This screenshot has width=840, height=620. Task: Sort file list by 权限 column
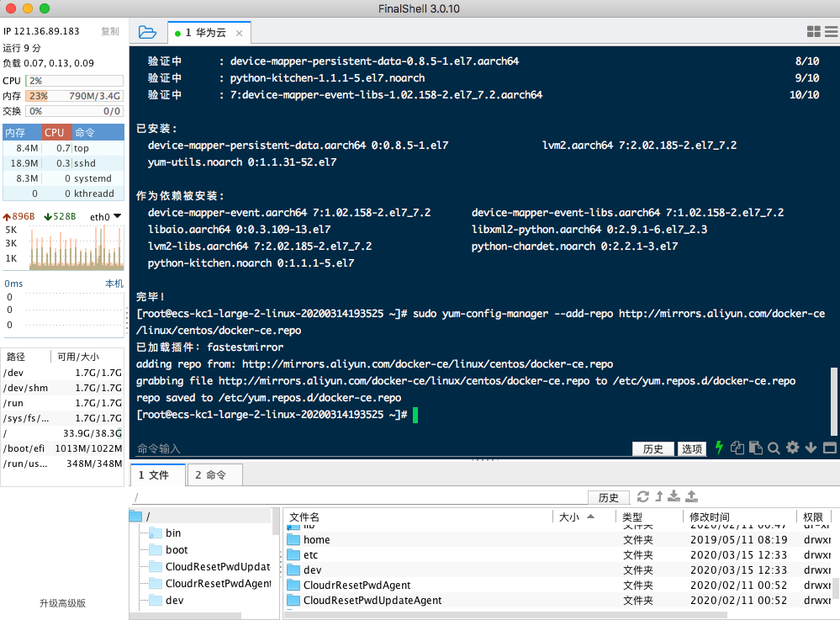coord(813,517)
